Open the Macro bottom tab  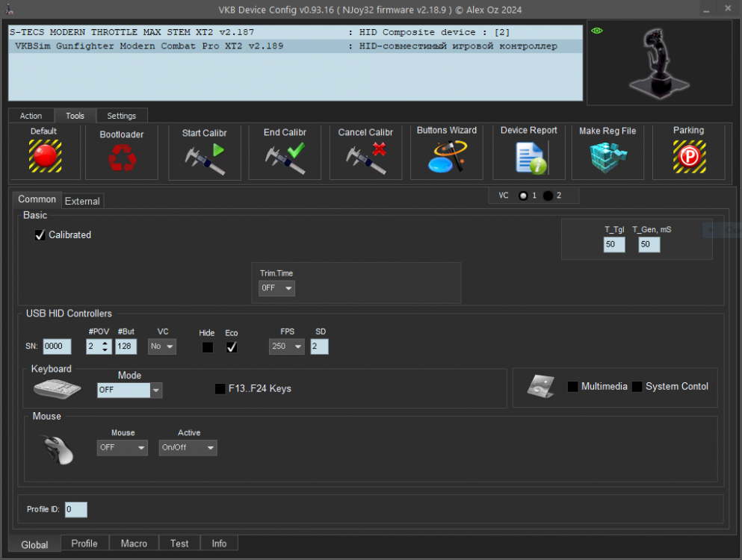pos(134,544)
